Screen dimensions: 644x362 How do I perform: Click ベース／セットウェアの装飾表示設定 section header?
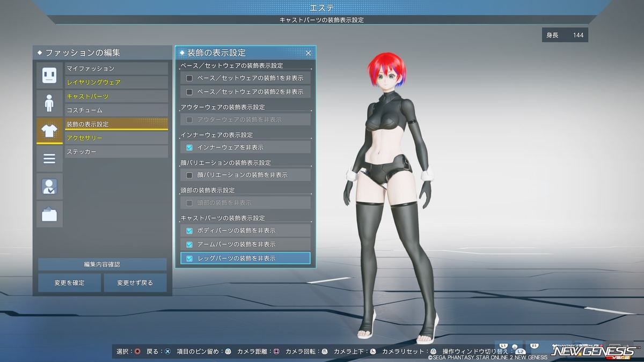pos(232,65)
